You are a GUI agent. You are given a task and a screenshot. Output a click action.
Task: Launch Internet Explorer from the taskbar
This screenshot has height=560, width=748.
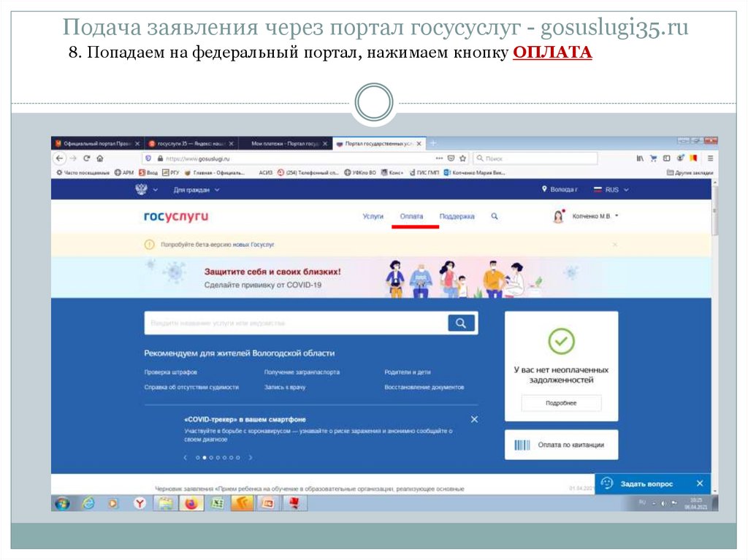(x=88, y=503)
